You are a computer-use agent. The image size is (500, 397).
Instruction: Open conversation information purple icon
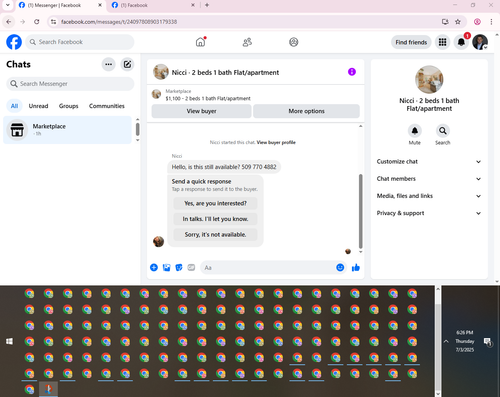click(x=352, y=72)
